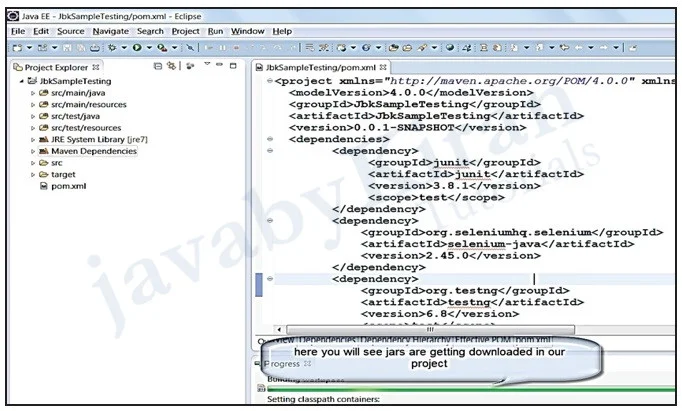Collapse the JbkSampleTesting project node

(21, 81)
